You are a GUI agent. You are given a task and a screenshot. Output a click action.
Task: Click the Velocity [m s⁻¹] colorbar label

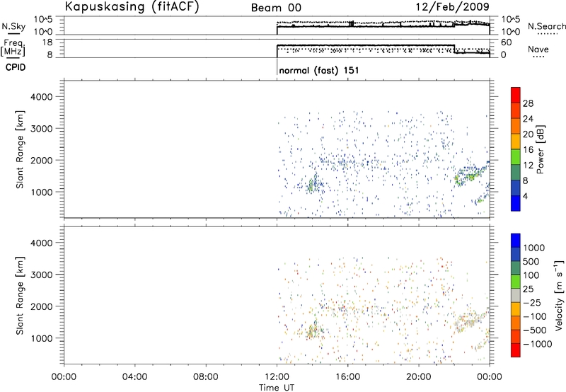pos(559,295)
